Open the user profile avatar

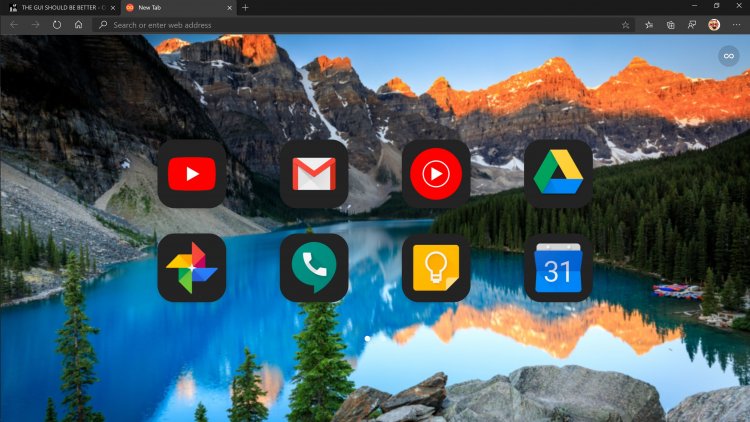pyautogui.click(x=714, y=25)
